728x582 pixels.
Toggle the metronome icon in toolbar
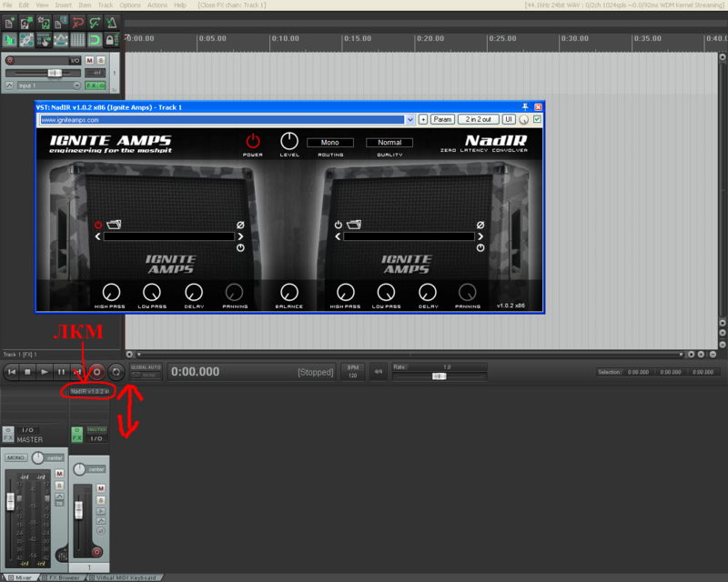[111, 22]
